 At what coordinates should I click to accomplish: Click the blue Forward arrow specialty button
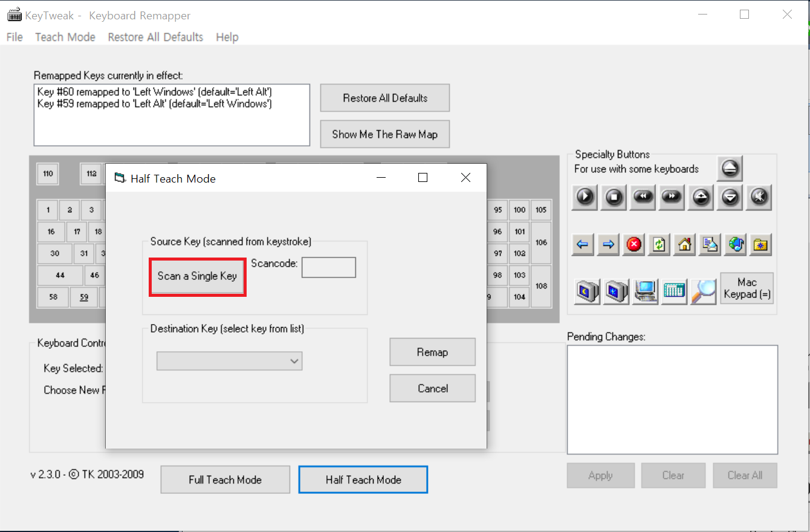pyautogui.click(x=608, y=244)
